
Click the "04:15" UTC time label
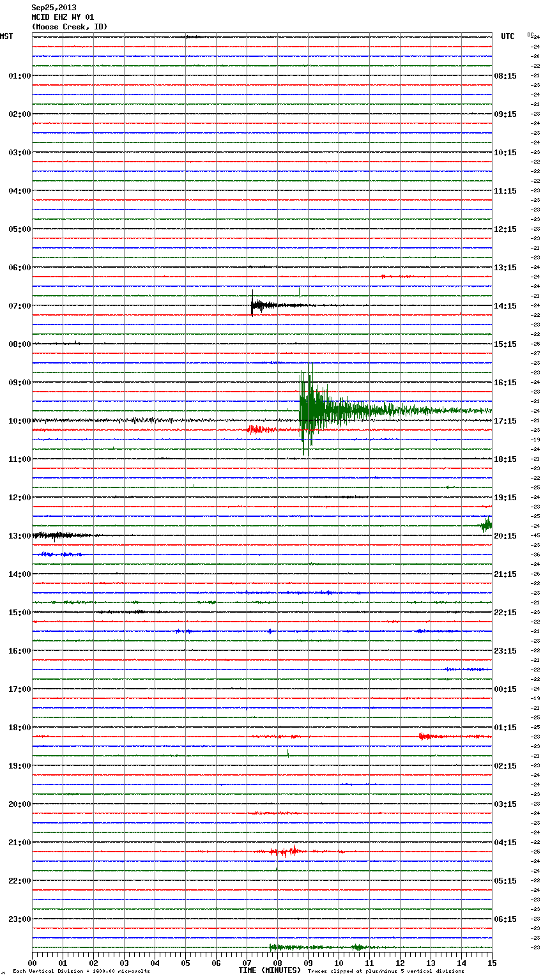pyautogui.click(x=505, y=843)
